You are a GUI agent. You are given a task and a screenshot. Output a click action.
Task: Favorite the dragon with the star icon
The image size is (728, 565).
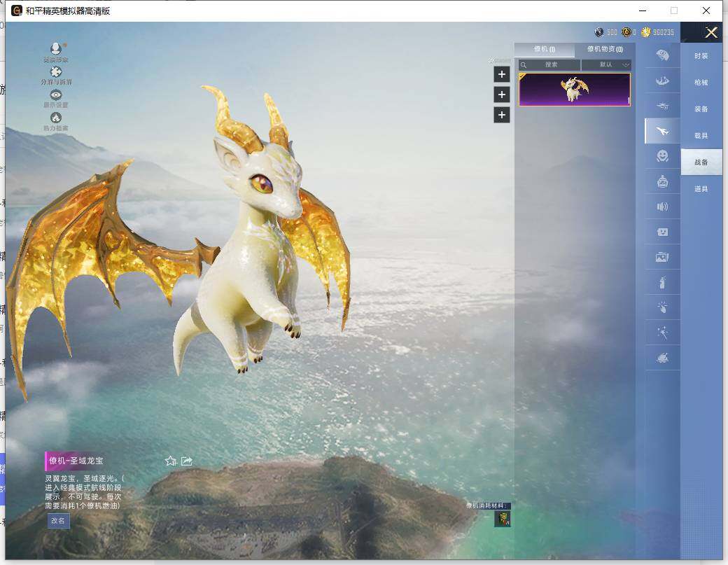pyautogui.click(x=170, y=461)
